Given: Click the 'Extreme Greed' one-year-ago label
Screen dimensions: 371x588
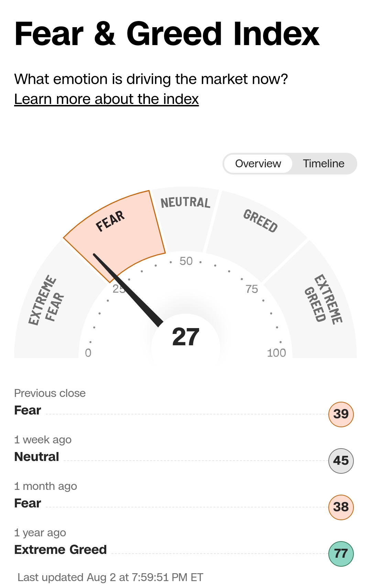Looking at the screenshot, I should click(x=61, y=550).
